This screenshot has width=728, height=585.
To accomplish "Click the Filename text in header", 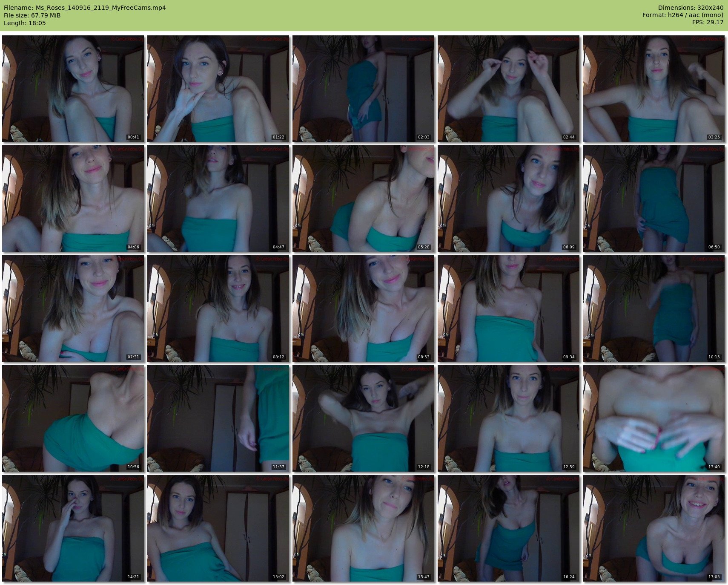I will click(x=85, y=8).
